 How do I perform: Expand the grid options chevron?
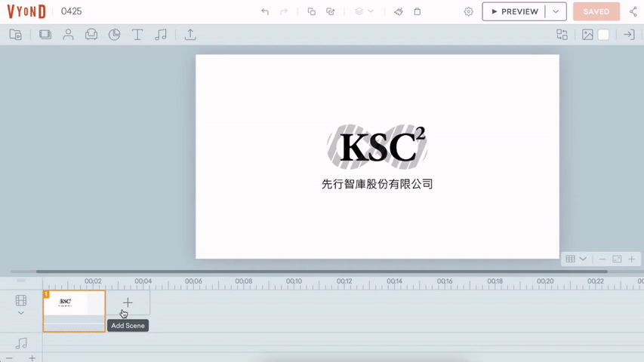pyautogui.click(x=583, y=259)
